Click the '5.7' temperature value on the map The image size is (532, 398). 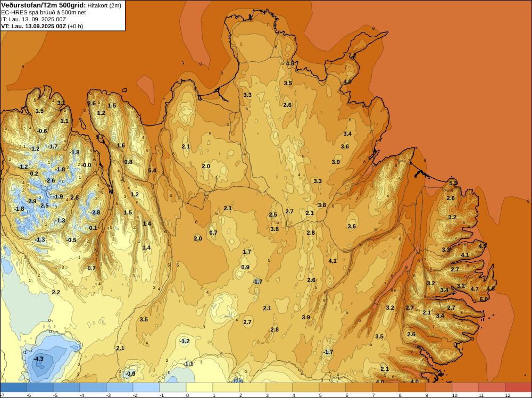[100, 137]
